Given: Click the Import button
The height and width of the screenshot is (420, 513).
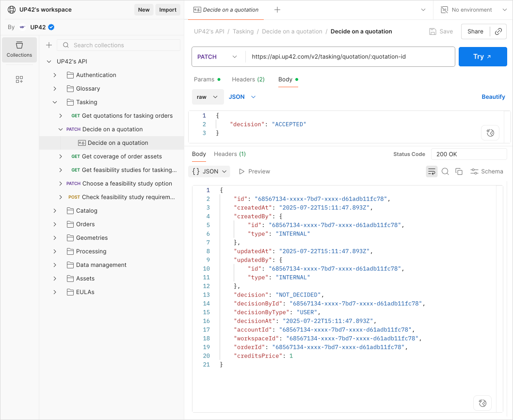Looking at the screenshot, I should pos(167,10).
